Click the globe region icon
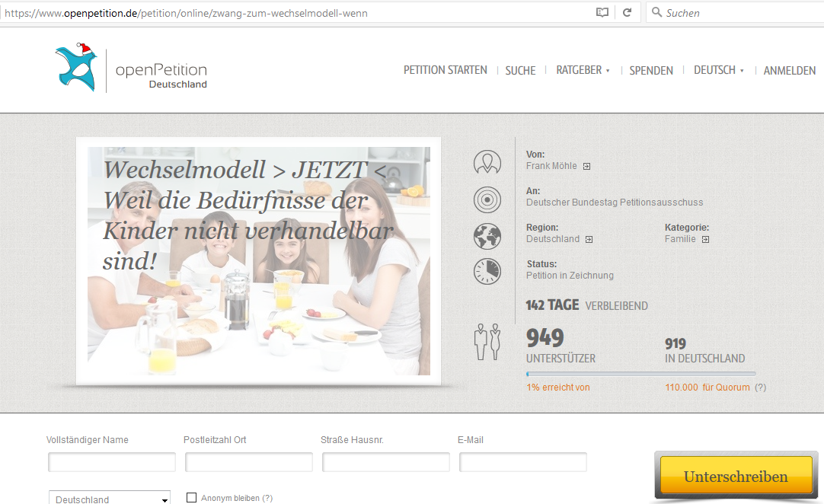824x504 pixels. click(x=487, y=236)
